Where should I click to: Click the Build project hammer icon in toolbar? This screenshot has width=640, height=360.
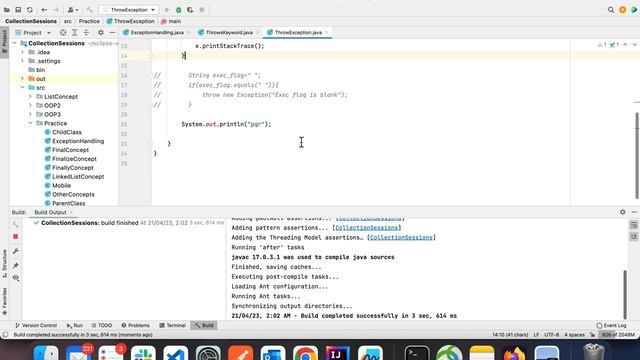click(x=89, y=10)
